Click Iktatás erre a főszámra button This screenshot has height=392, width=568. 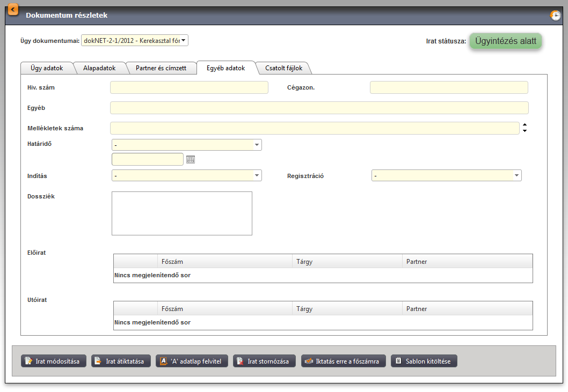tap(344, 361)
